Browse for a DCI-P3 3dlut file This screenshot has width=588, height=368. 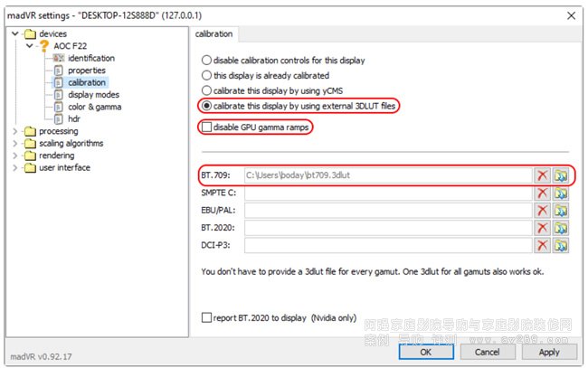(x=561, y=245)
